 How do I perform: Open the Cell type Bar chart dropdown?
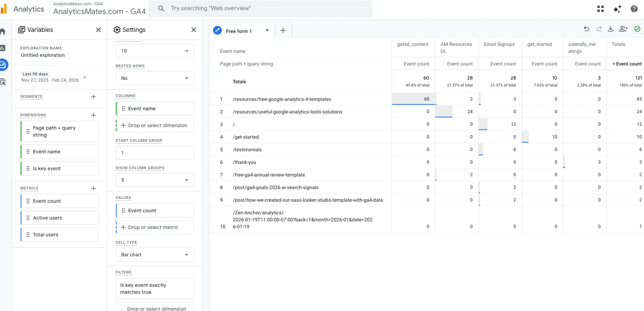coord(155,255)
